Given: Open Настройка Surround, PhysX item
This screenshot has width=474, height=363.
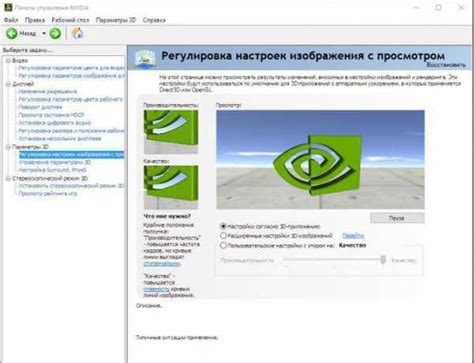Looking at the screenshot, I should [x=52, y=170].
